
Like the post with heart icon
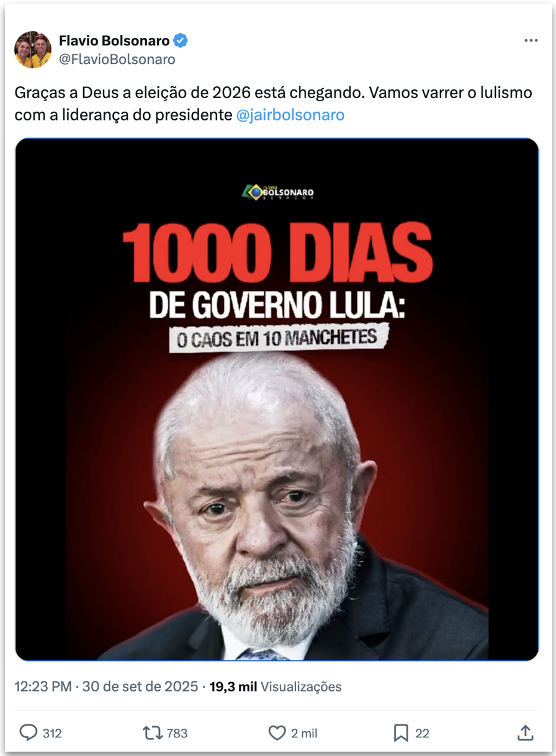point(277,733)
